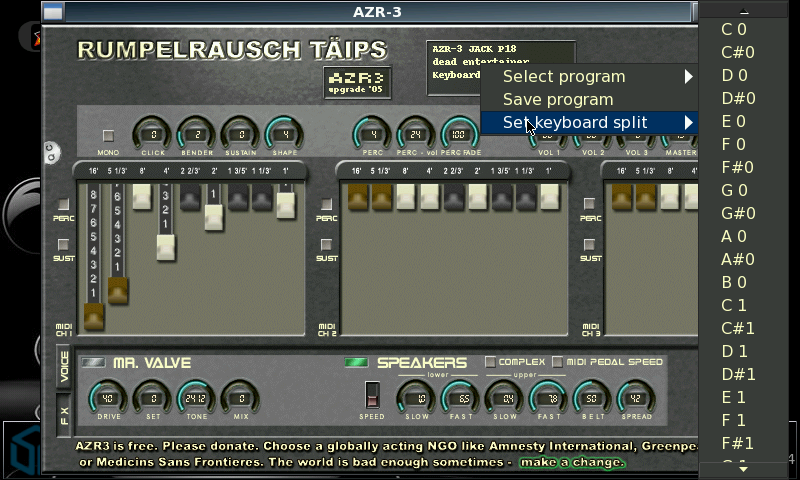800x480 pixels.
Task: Click the lower FAST knob
Action: click(460, 397)
